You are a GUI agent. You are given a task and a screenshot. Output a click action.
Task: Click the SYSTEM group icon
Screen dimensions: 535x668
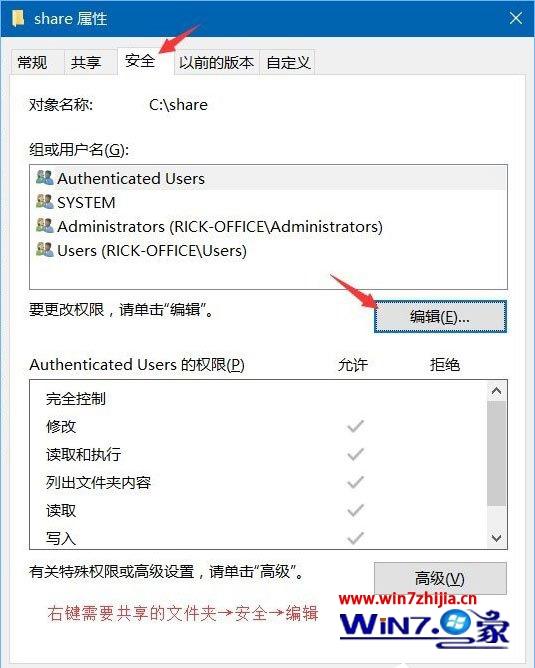pyautogui.click(x=44, y=202)
